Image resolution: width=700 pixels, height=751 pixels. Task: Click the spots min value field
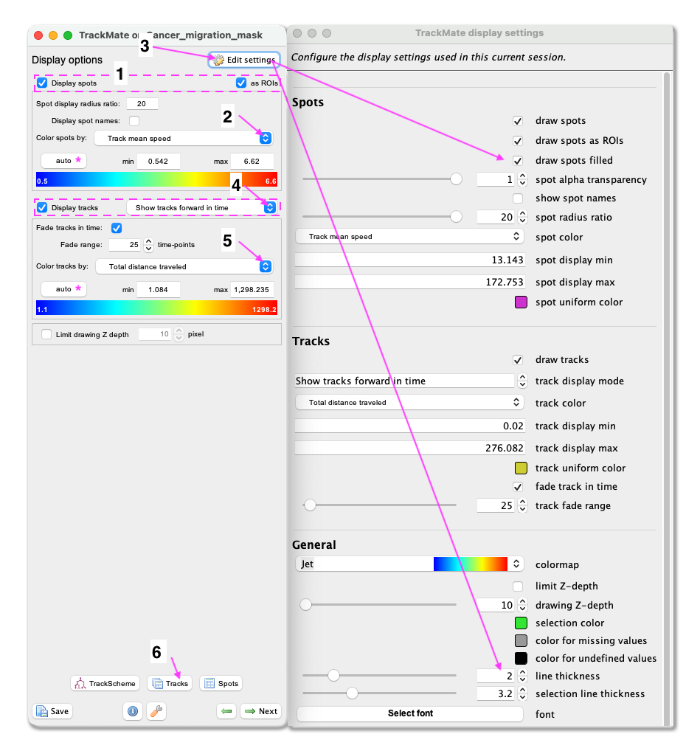coord(159,162)
